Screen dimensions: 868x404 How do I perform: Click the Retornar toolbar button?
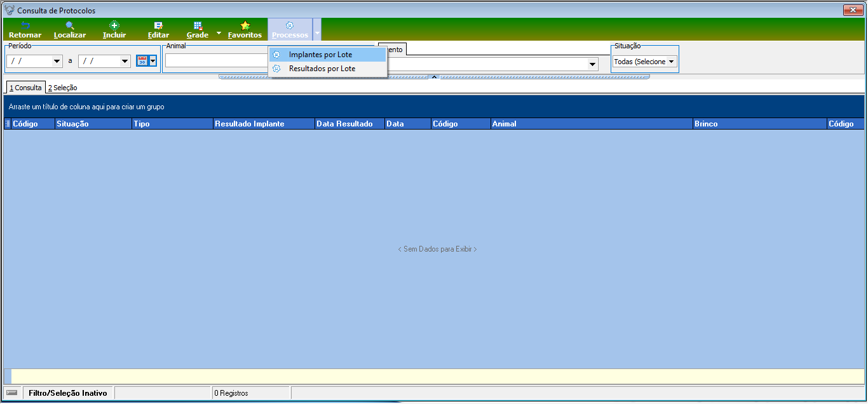click(x=25, y=30)
